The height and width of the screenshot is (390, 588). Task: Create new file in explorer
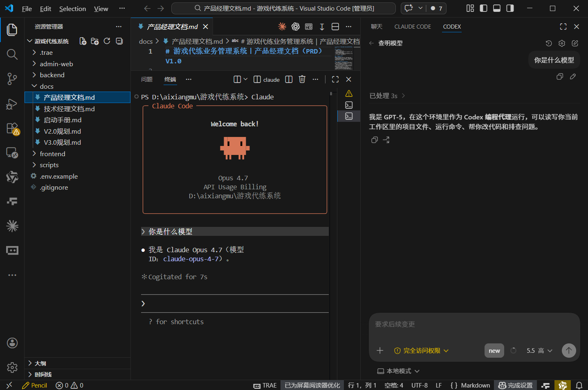point(83,41)
